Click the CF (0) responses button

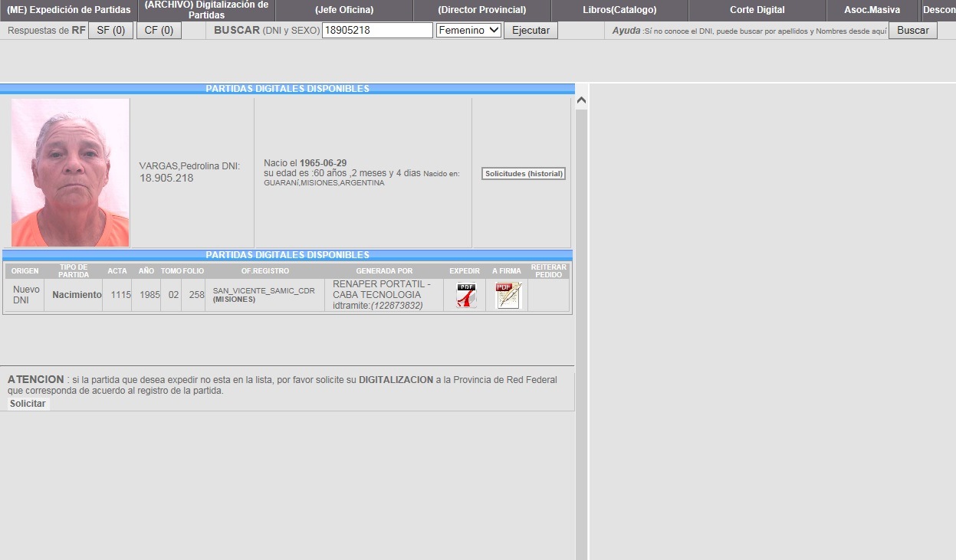(159, 31)
